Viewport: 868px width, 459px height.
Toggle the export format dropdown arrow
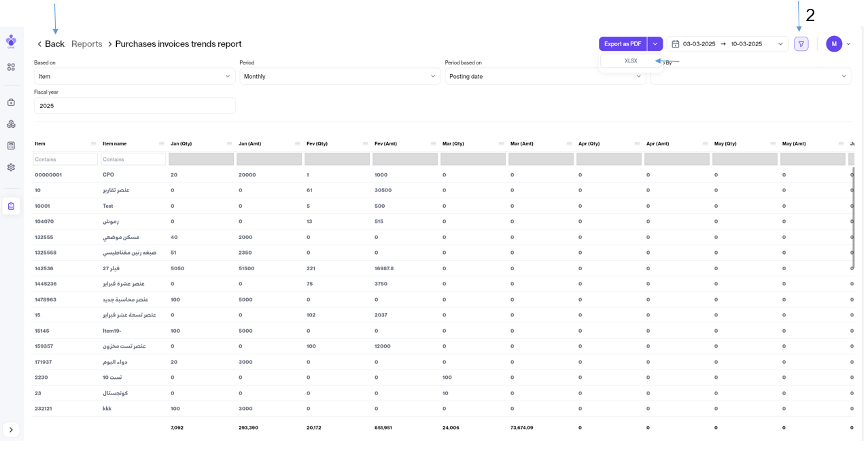655,44
